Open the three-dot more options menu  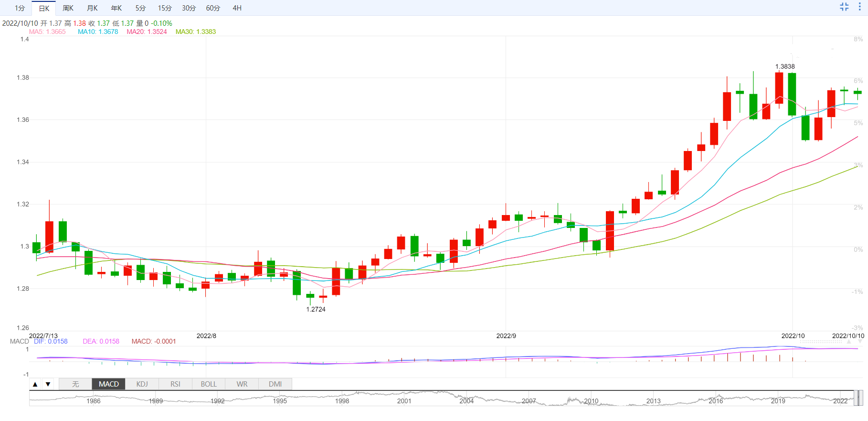[x=859, y=7]
